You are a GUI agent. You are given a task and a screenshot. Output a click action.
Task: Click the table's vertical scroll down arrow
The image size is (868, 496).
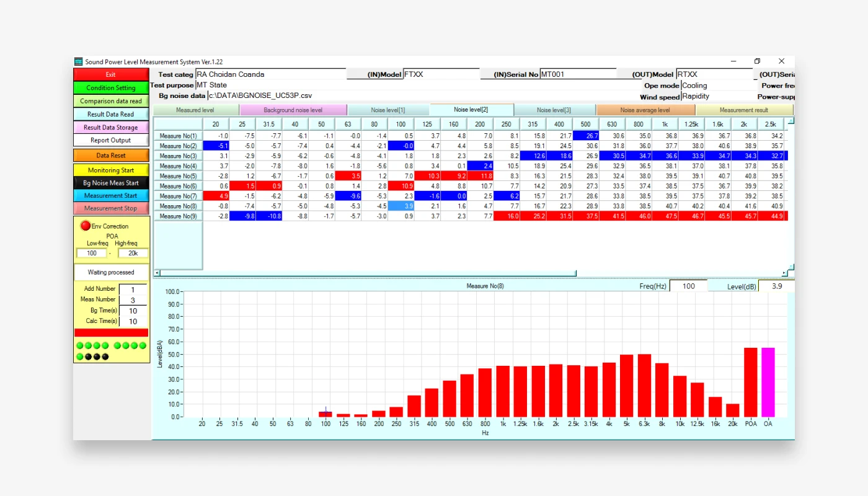(791, 267)
